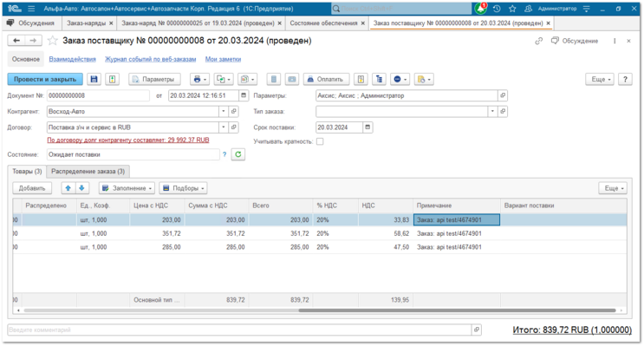The width and height of the screenshot is (644, 346).
Task: Save the document with floppy disk icon
Action: (x=94, y=79)
